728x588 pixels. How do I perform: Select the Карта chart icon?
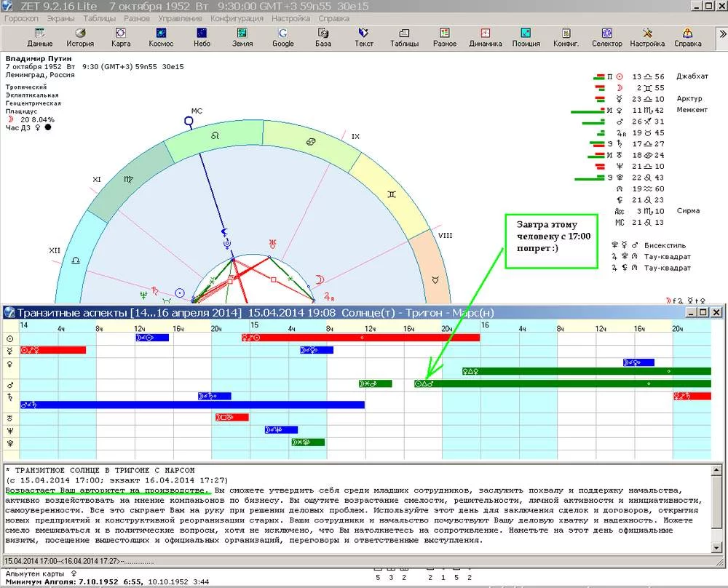[121, 37]
